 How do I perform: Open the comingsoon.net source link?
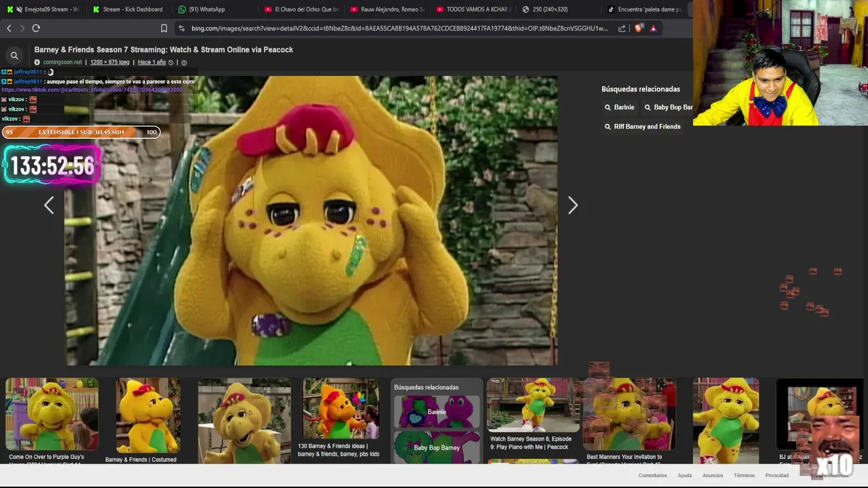click(62, 62)
